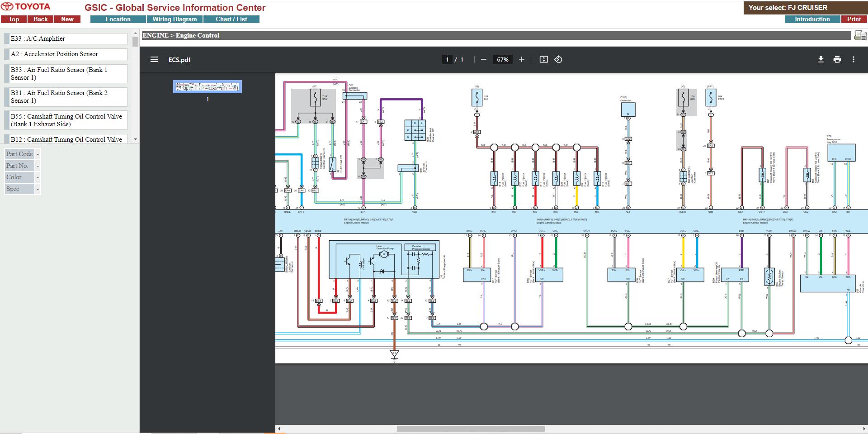The width and height of the screenshot is (868, 434).
Task: Click the Generator component box
Action: point(628,109)
